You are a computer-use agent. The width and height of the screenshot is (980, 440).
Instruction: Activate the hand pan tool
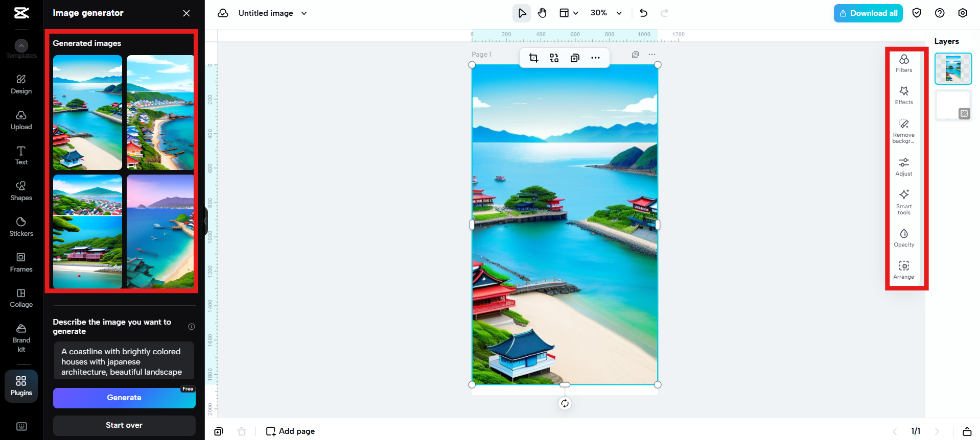click(542, 13)
